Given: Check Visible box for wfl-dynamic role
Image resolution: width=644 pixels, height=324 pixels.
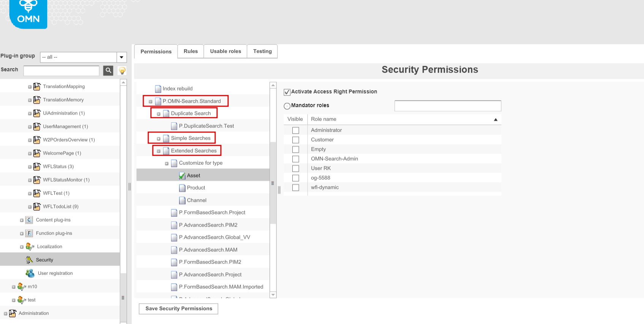Looking at the screenshot, I should [295, 187].
